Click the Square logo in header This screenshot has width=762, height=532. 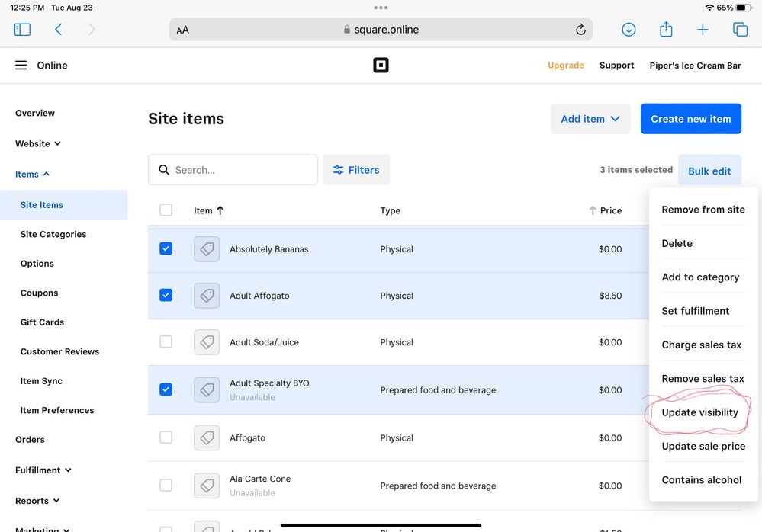tap(381, 66)
